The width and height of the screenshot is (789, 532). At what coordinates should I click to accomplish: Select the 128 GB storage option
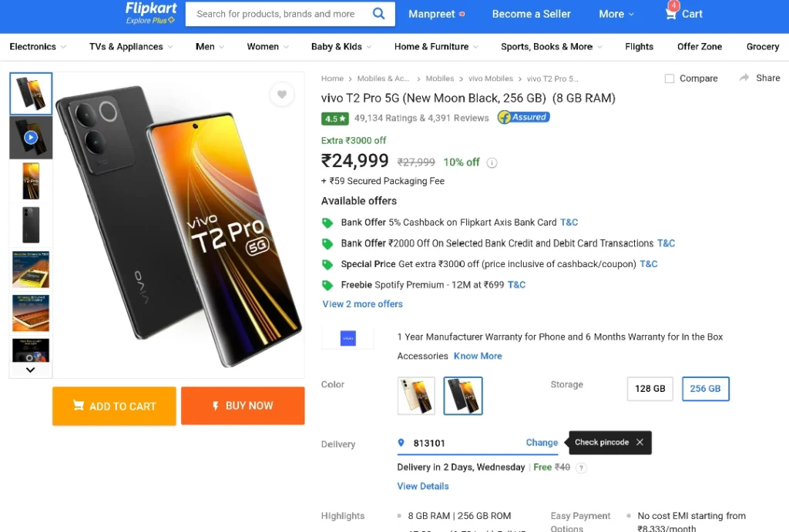(650, 389)
